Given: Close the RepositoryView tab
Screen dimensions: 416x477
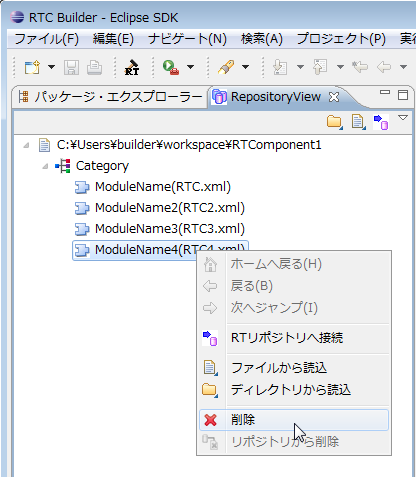Looking at the screenshot, I should [333, 97].
